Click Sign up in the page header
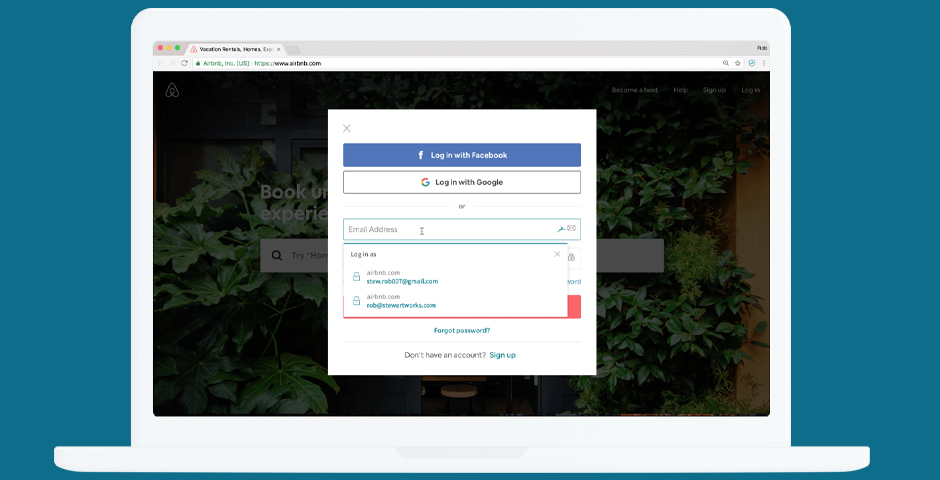 [714, 90]
